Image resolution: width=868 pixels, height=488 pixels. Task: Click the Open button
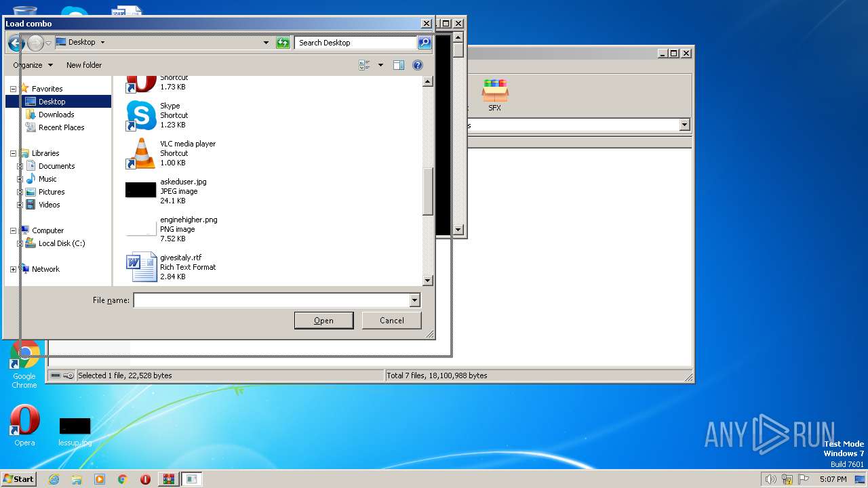pyautogui.click(x=323, y=321)
